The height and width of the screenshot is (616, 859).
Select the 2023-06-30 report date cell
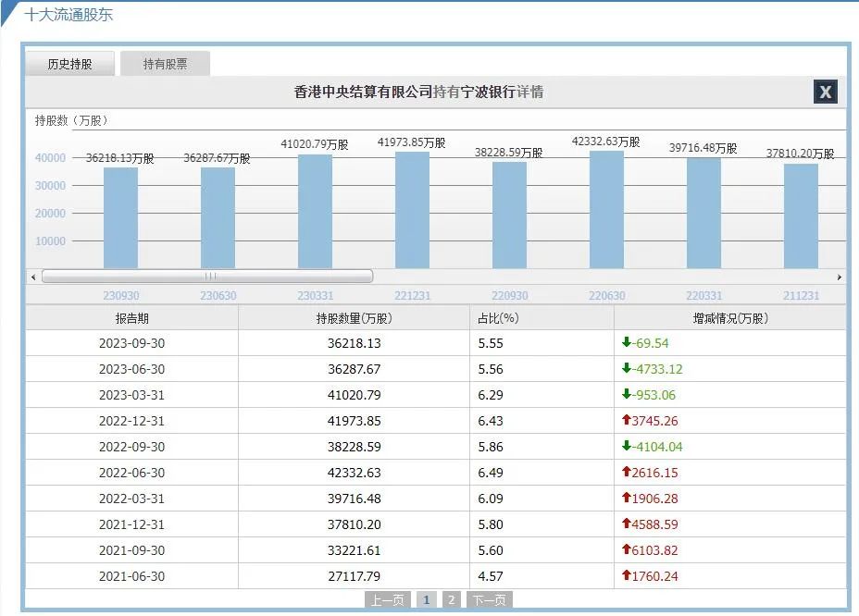point(132,369)
